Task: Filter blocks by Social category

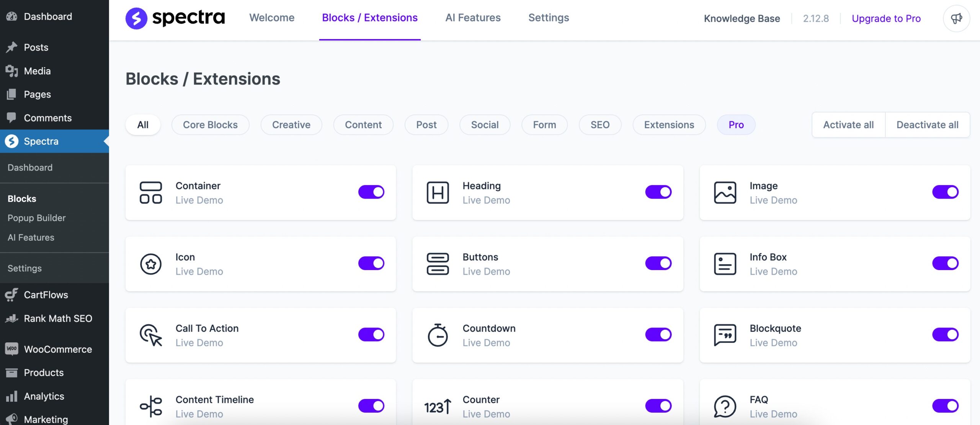Action: [x=485, y=125]
